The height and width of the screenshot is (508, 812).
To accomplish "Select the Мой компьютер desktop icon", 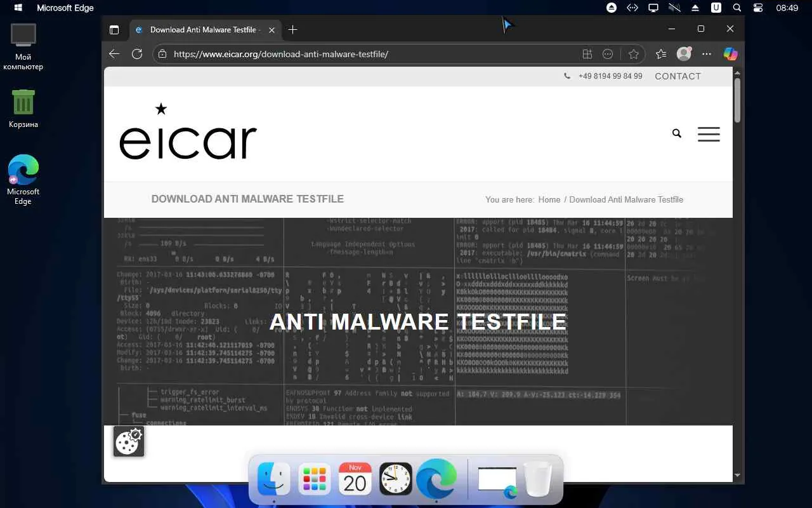I will (x=23, y=47).
